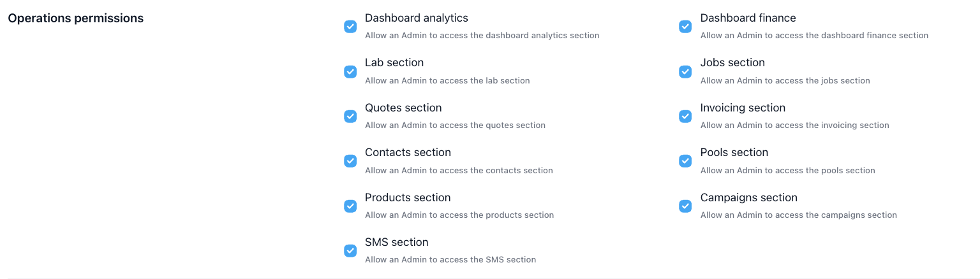Viewport: 980px width, 279px height.
Task: Click the 'Operations permissions' heading
Action: pos(75,18)
